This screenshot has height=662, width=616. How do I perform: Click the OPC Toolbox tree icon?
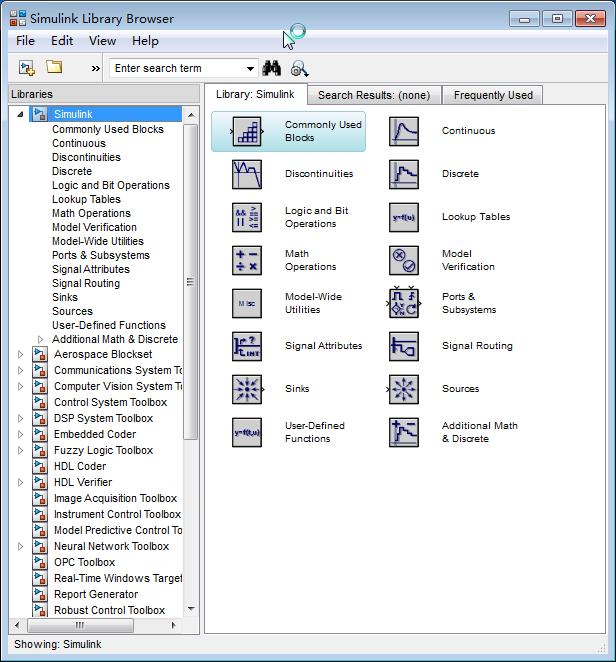tap(40, 562)
